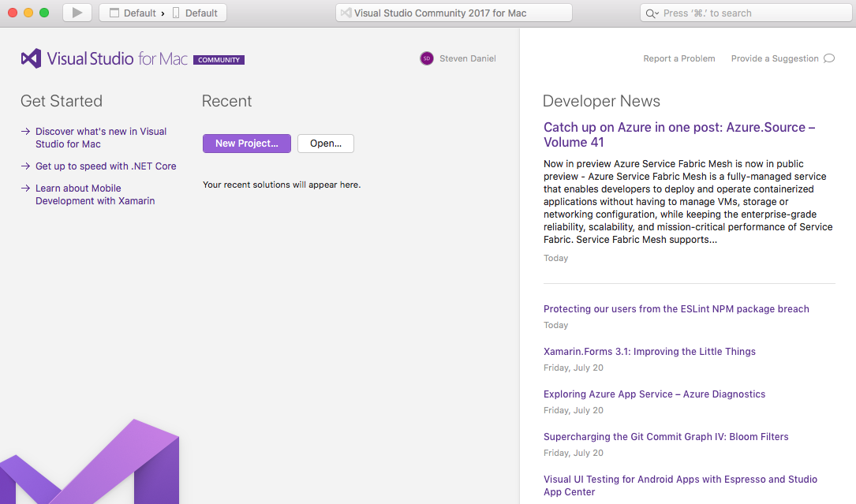Screen dimensions: 856x504
Task: Click the COMMUNITY edition badge
Action: tap(219, 60)
